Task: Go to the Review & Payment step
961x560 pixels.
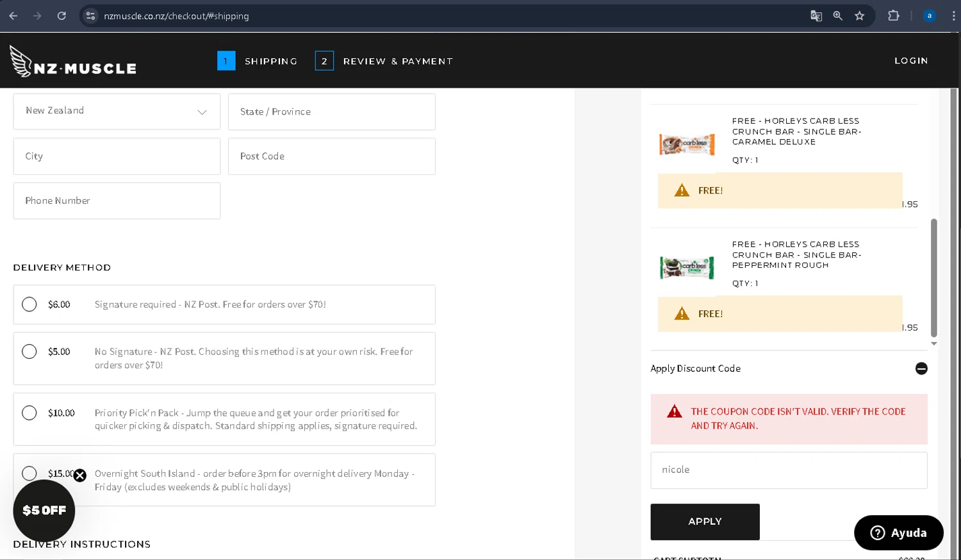Action: pyautogui.click(x=384, y=61)
